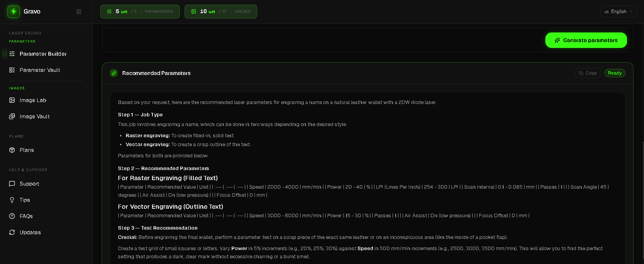Click the images remaining counter
644x264 pixels.
(220, 12)
